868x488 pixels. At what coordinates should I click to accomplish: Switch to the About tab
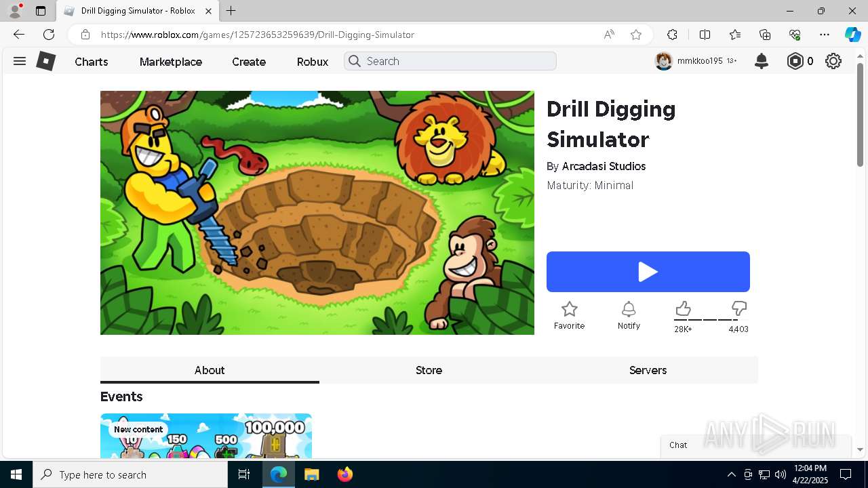click(210, 370)
